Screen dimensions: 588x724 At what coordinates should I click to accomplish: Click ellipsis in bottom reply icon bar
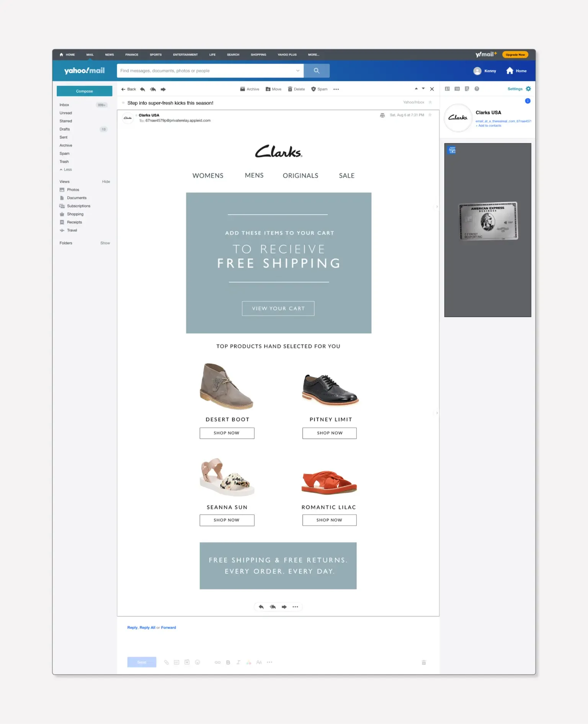pyautogui.click(x=295, y=607)
